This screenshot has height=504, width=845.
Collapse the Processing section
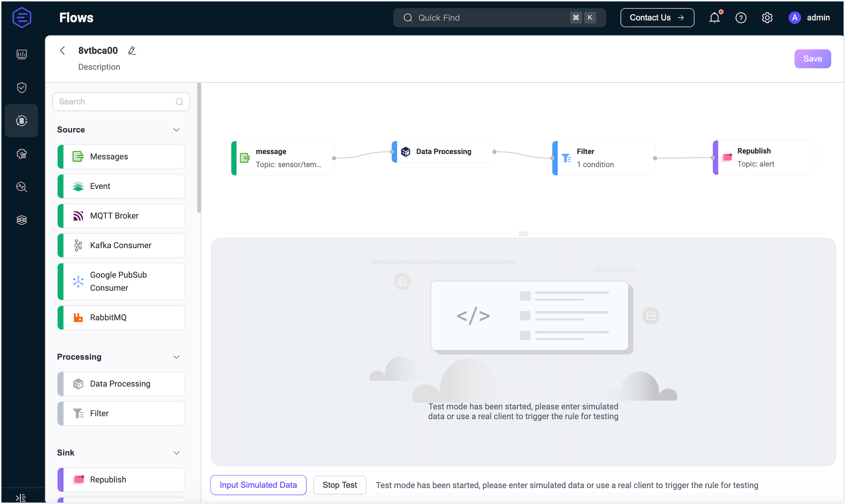coord(176,357)
